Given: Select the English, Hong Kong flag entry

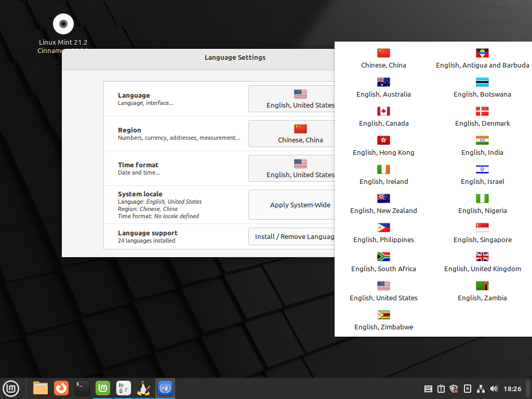Looking at the screenshot, I should tap(383, 145).
